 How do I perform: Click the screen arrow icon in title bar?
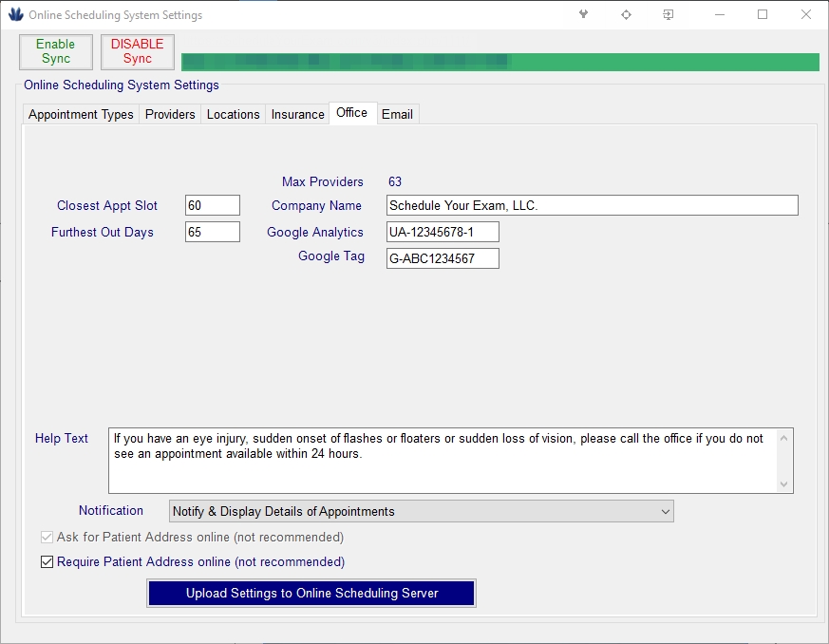click(x=669, y=15)
